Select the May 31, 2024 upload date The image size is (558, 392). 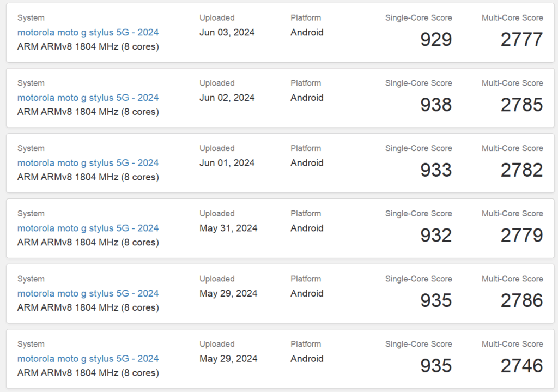click(x=228, y=228)
